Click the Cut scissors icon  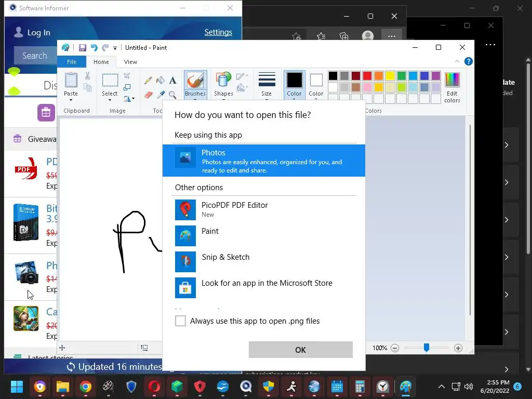pos(87,76)
